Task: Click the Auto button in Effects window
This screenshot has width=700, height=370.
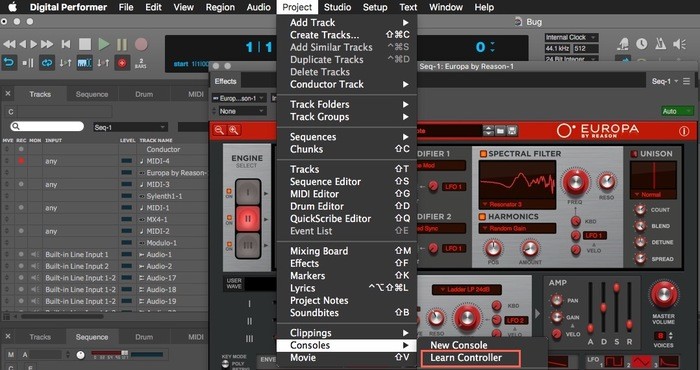Action: pos(677,111)
